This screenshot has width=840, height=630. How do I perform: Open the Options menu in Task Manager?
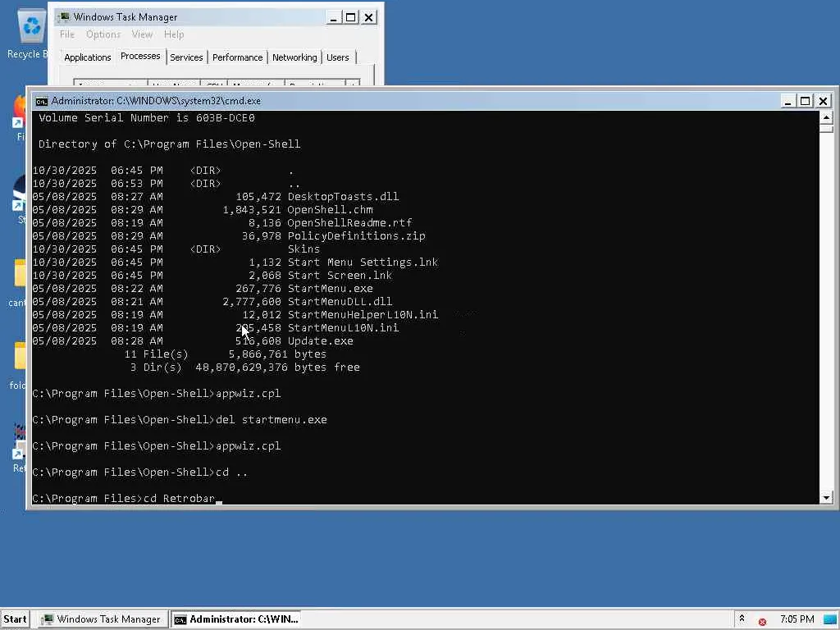103,34
